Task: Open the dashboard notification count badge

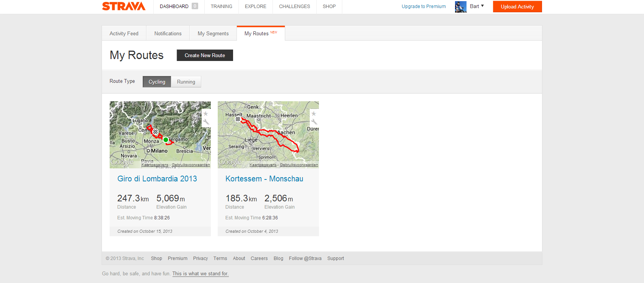Action: click(195, 6)
